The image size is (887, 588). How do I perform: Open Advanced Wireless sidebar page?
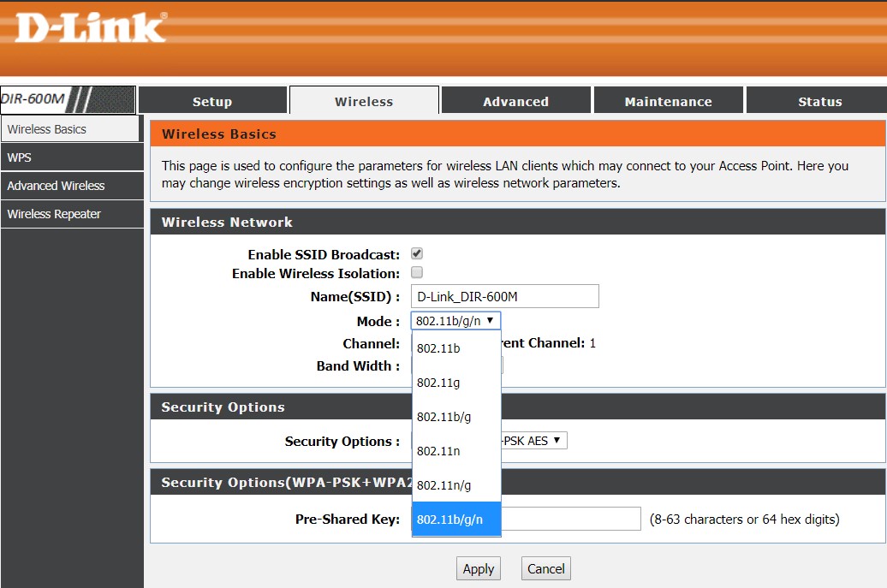click(x=72, y=186)
